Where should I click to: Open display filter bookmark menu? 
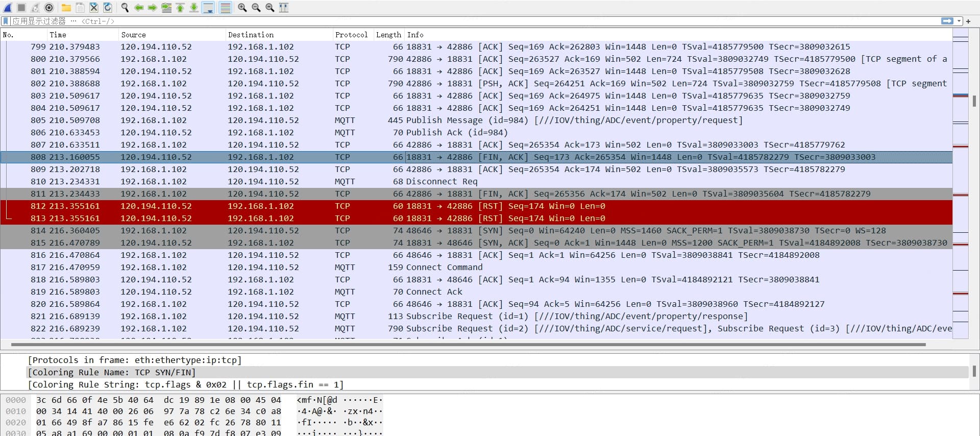pos(6,21)
